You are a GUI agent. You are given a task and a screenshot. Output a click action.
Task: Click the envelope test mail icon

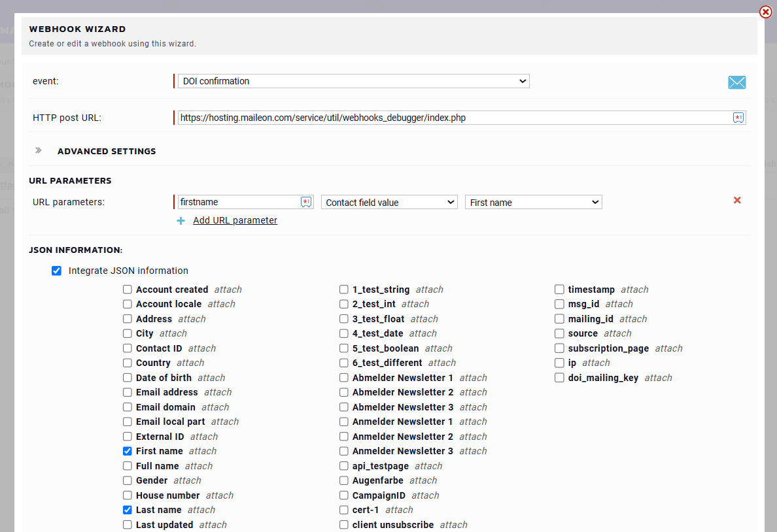[x=737, y=82]
